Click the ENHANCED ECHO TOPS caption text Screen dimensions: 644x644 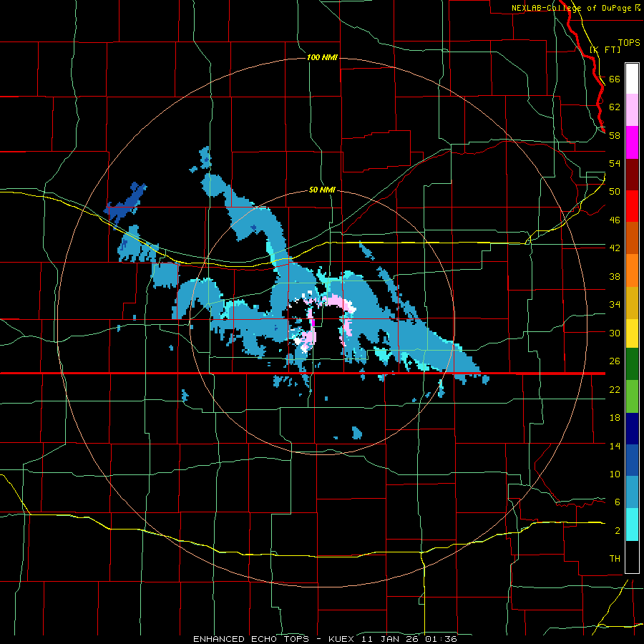click(251, 639)
